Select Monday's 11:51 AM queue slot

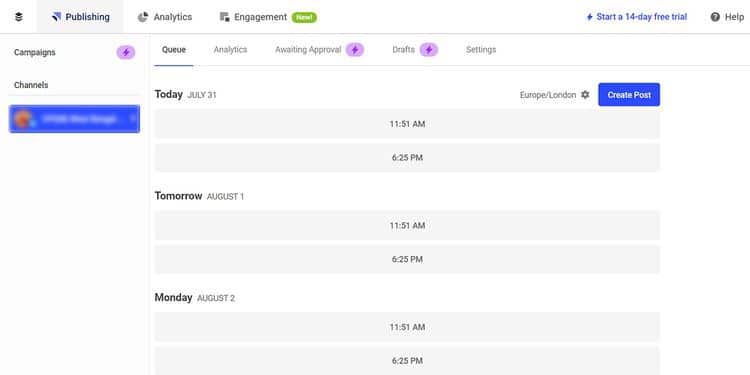(407, 327)
